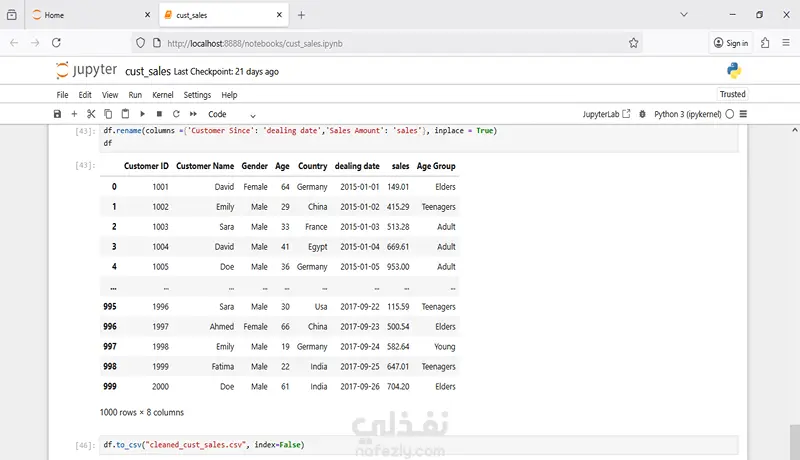800x460 pixels.
Task: Click the 1000 rows × 8 columns summary
Action: point(142,412)
